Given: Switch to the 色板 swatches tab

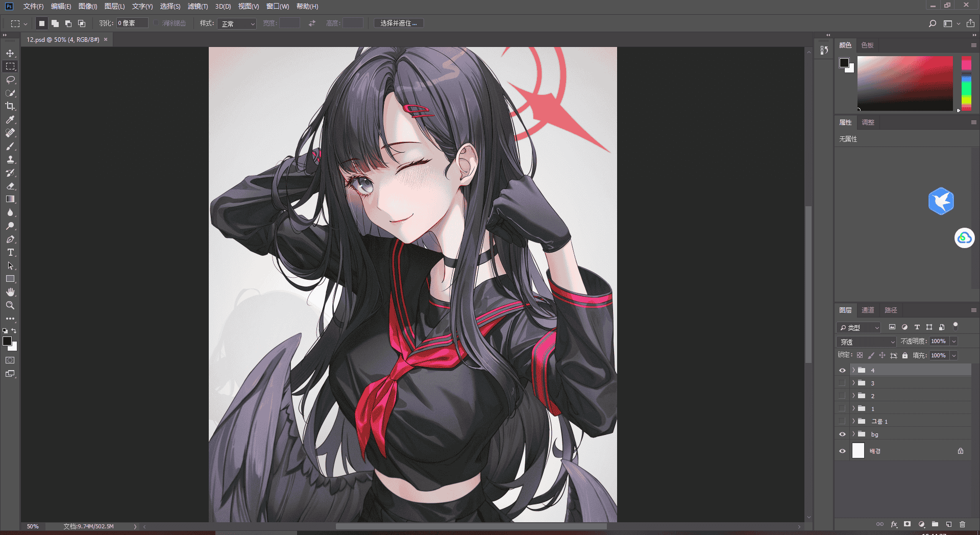Looking at the screenshot, I should click(x=867, y=45).
